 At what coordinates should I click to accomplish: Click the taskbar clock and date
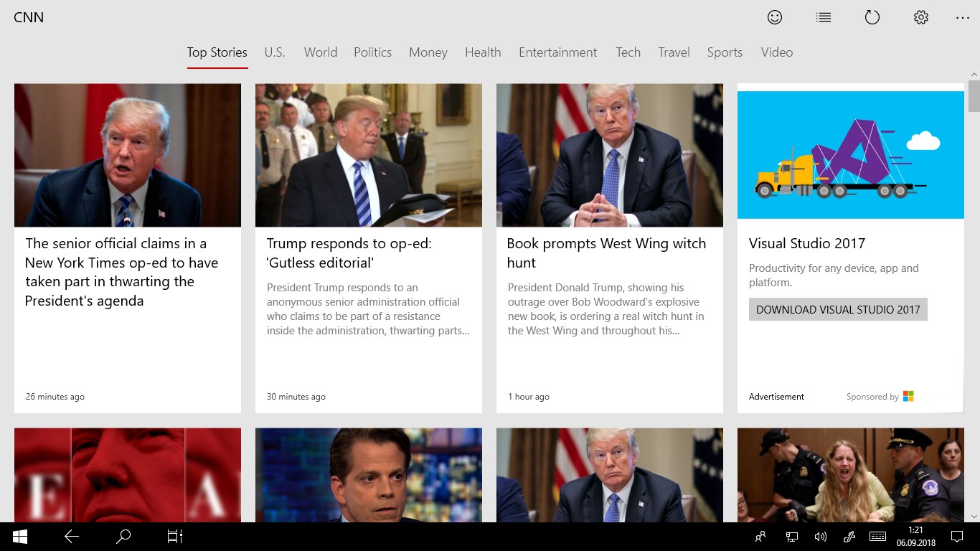click(916, 537)
